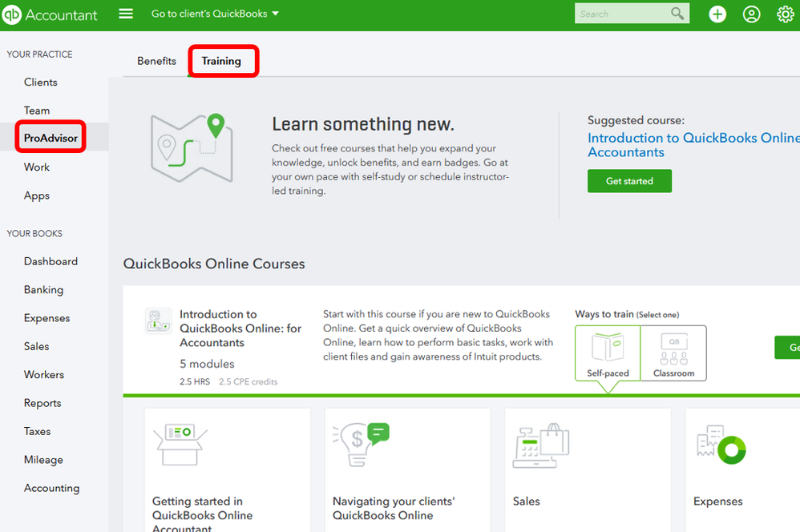Click the 2.5 CPE credits text
Viewport: 800px width, 532px height.
248,381
